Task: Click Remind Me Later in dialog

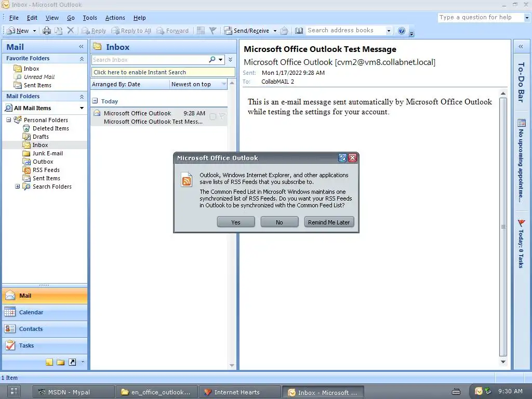Action: click(329, 222)
